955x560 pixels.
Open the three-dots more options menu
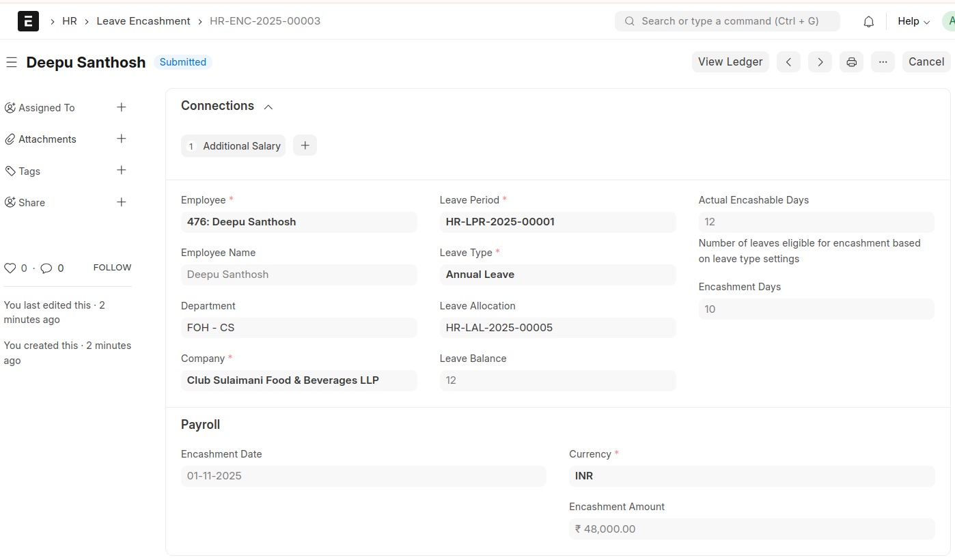[x=883, y=62]
